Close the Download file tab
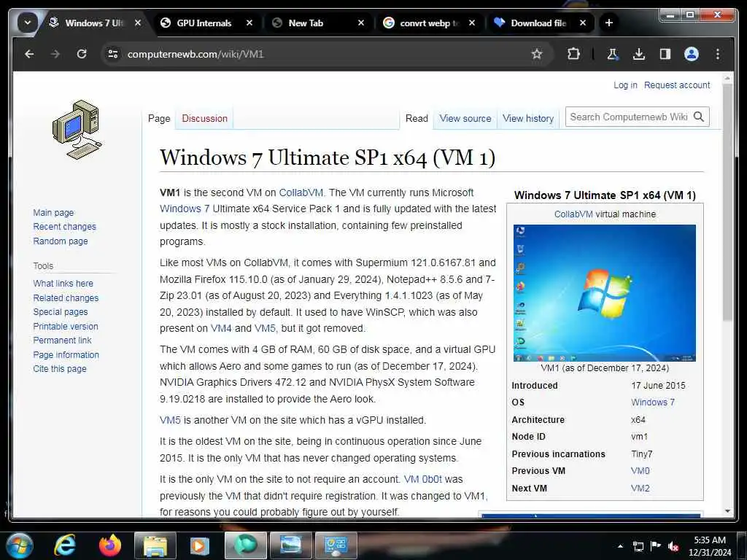The height and width of the screenshot is (560, 747). pyautogui.click(x=583, y=23)
